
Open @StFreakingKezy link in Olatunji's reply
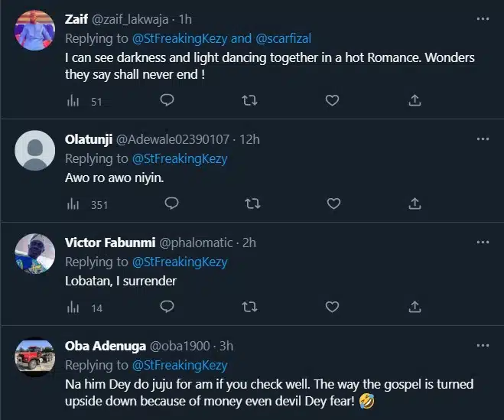pos(180,159)
